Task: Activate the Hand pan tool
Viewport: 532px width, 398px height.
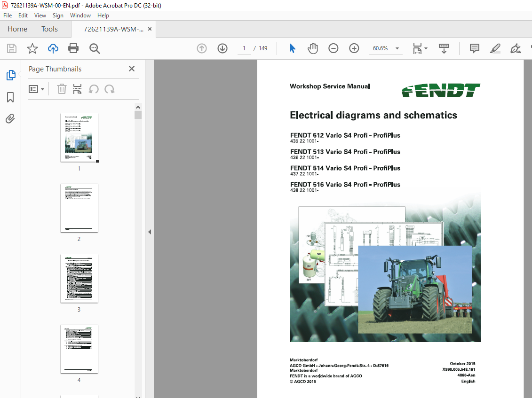Action: [x=312, y=48]
